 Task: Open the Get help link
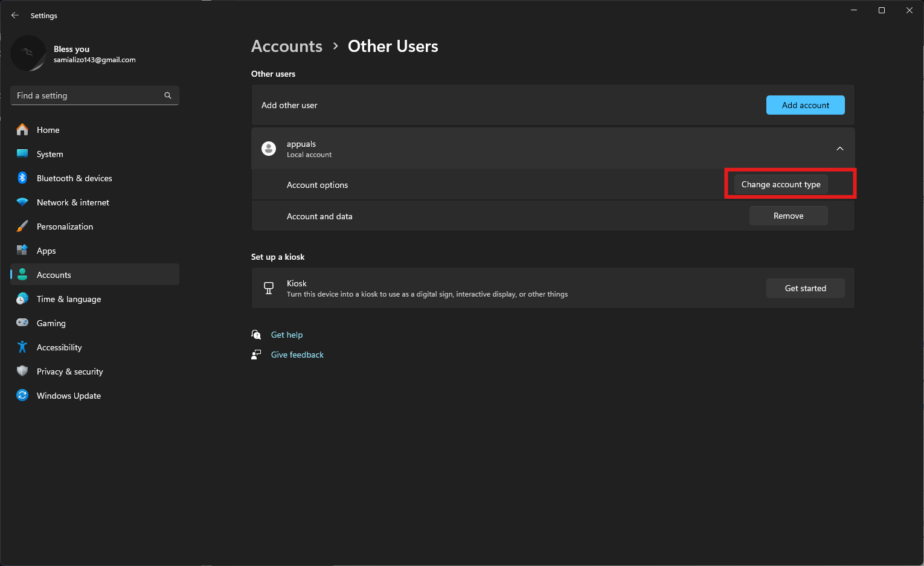(x=287, y=335)
